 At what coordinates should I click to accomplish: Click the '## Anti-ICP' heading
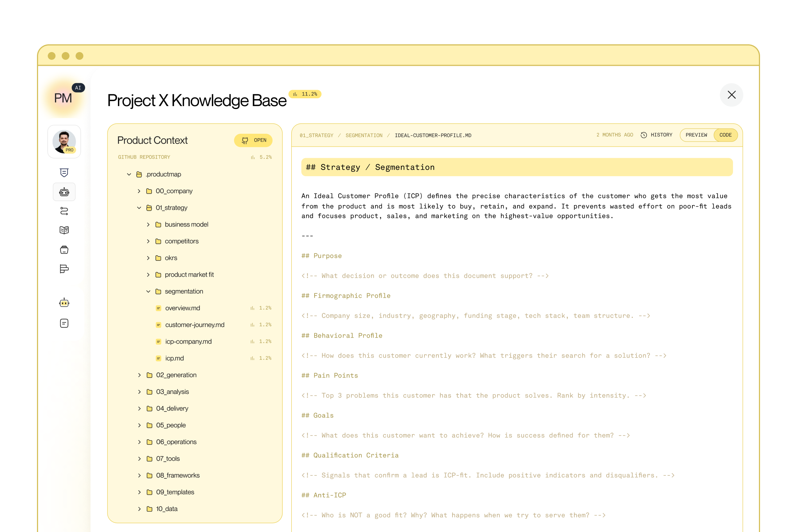324,495
